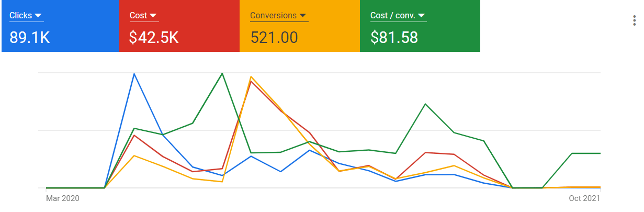Click the Cost / conv. metric label
Screen dimensions: 644x212
[393, 16]
